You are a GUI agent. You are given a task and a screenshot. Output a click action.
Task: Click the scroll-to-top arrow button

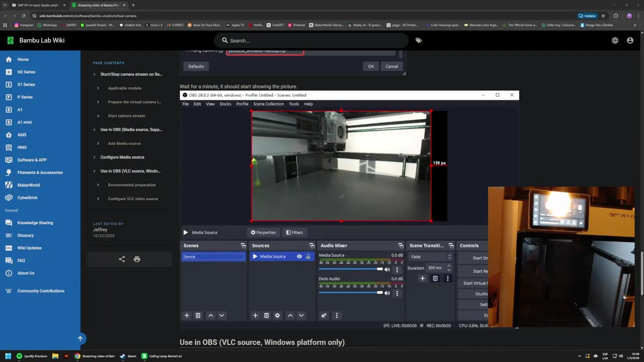click(x=80, y=338)
